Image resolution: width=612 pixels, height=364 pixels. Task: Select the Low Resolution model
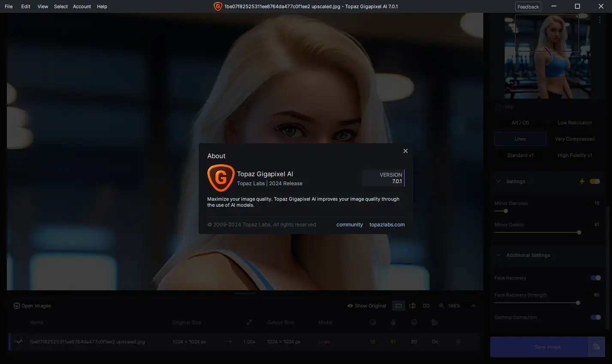click(575, 123)
